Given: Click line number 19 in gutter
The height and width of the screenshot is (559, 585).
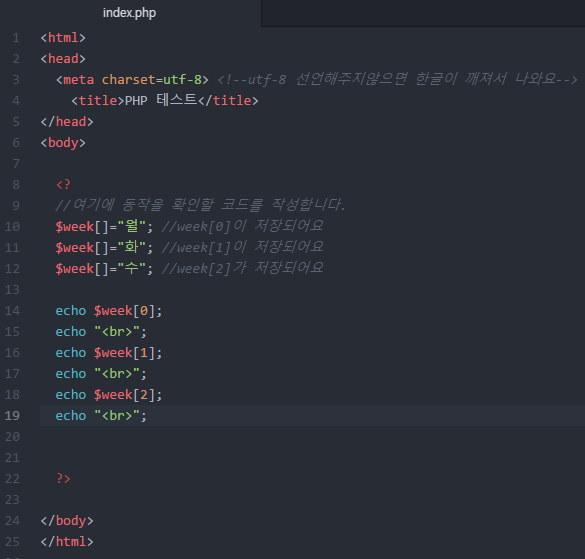Looking at the screenshot, I should coord(12,416).
